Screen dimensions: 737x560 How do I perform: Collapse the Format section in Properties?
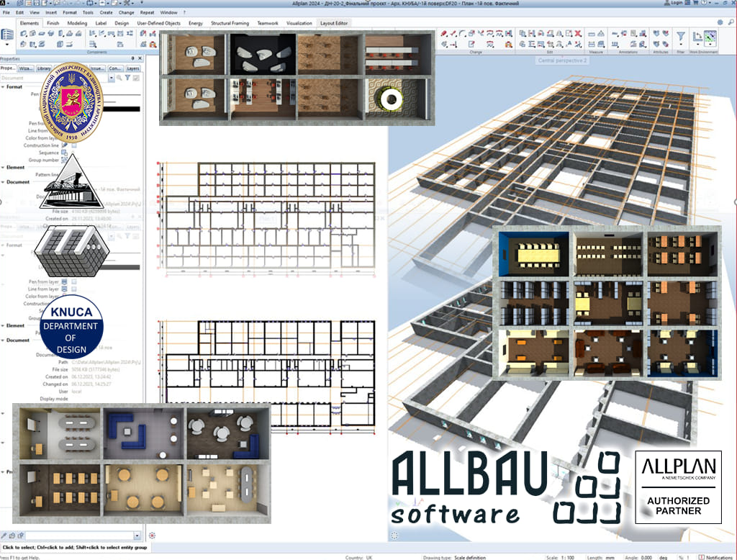pyautogui.click(x=3, y=87)
